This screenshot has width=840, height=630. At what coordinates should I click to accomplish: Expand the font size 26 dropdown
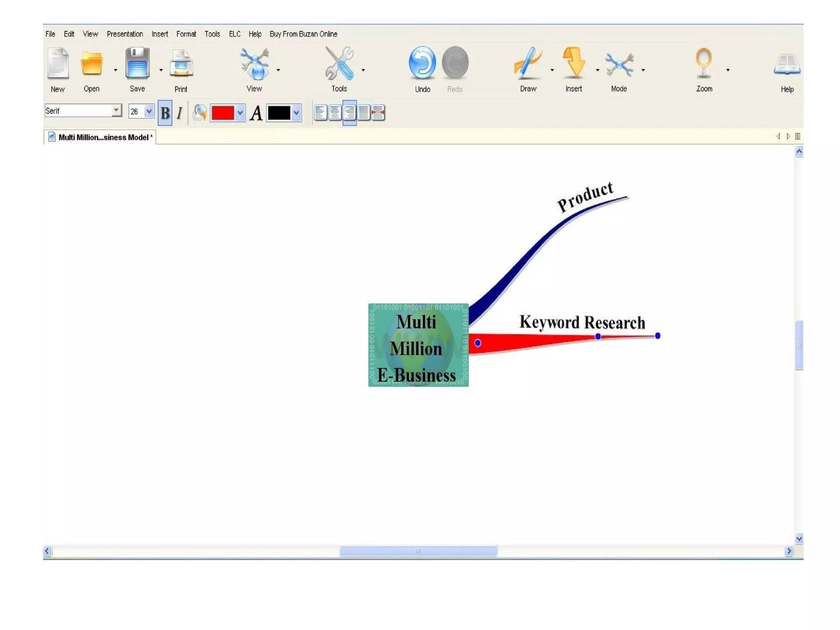149,111
